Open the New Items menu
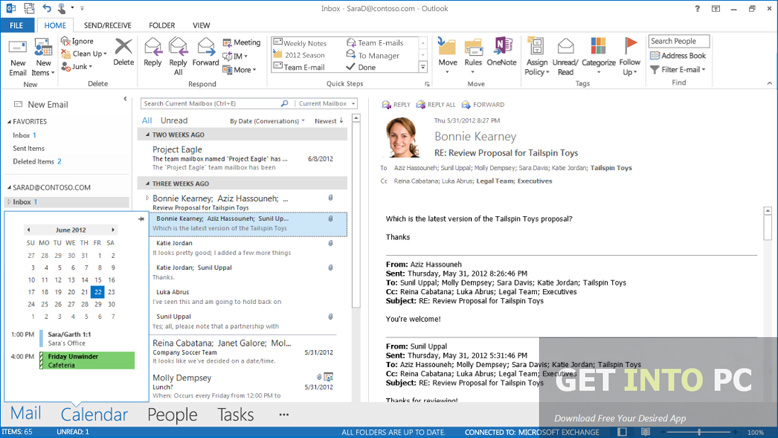Screen dimensions: 778x438 (x=43, y=58)
